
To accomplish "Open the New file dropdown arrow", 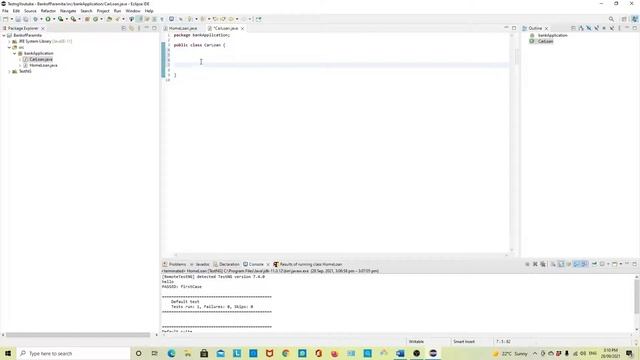I will point(11,19).
